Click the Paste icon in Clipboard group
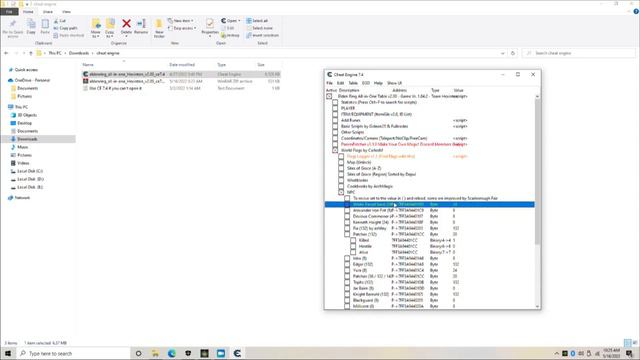 tap(45, 24)
